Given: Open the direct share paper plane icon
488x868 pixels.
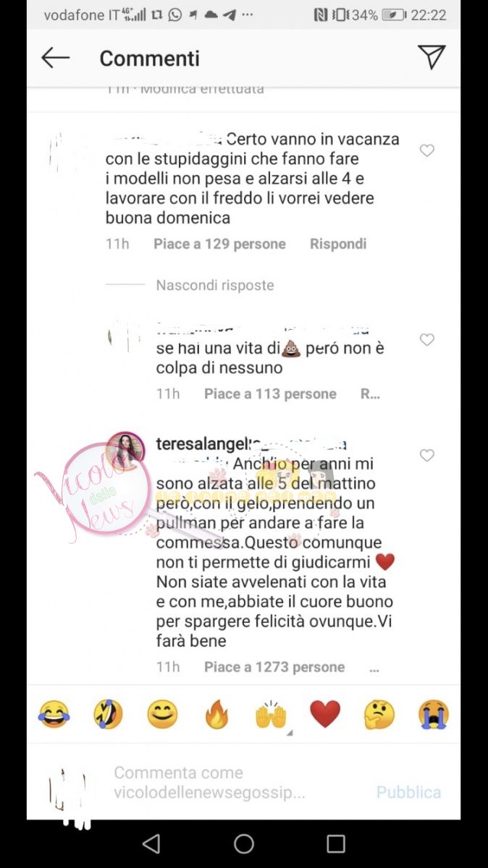Looking at the screenshot, I should click(x=432, y=57).
